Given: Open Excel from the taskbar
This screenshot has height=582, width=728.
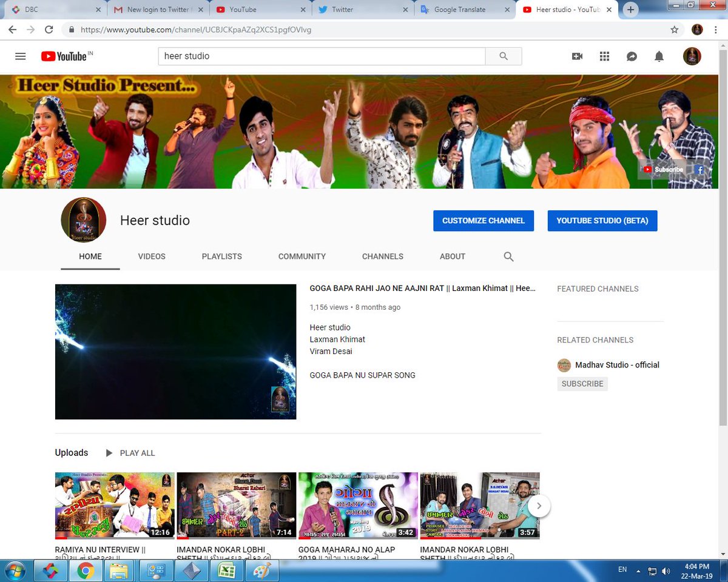Looking at the screenshot, I should [x=227, y=570].
